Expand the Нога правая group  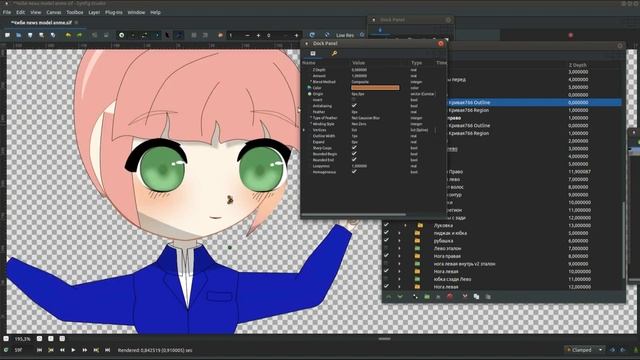[400, 256]
